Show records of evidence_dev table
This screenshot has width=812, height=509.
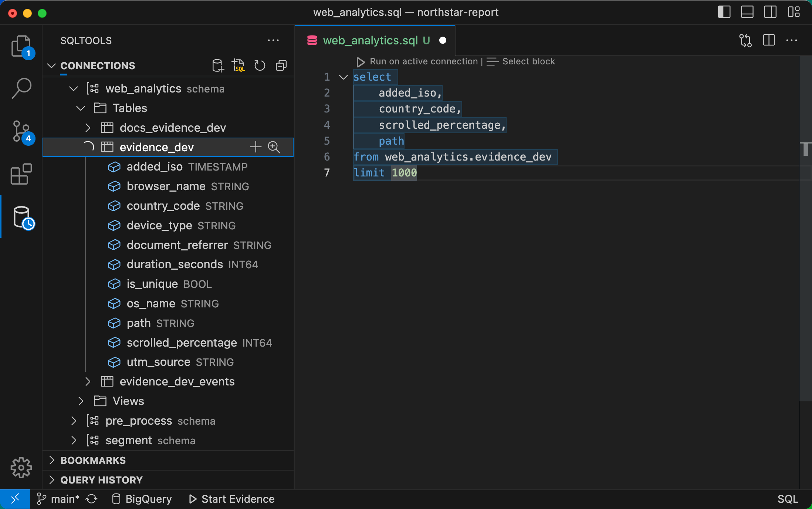coord(274,147)
